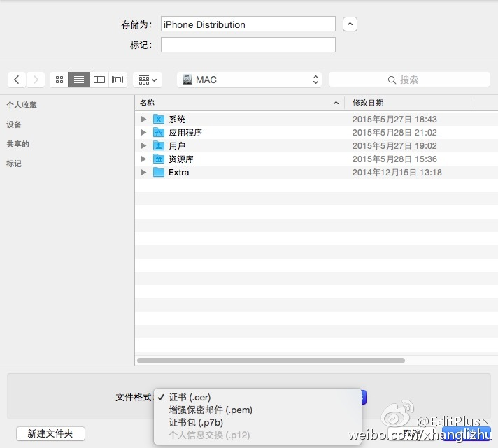The width and height of the screenshot is (498, 448).
Task: Click the 设备 sidebar heading
Action: [14, 124]
